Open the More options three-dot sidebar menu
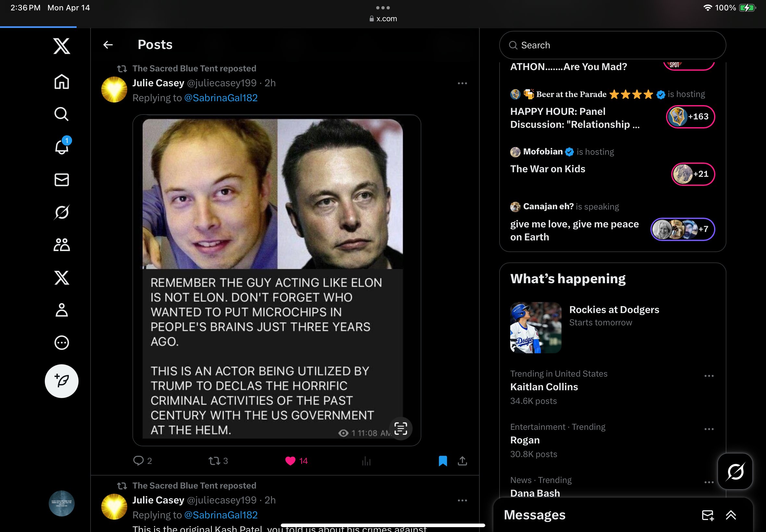The width and height of the screenshot is (766, 532). pyautogui.click(x=62, y=343)
